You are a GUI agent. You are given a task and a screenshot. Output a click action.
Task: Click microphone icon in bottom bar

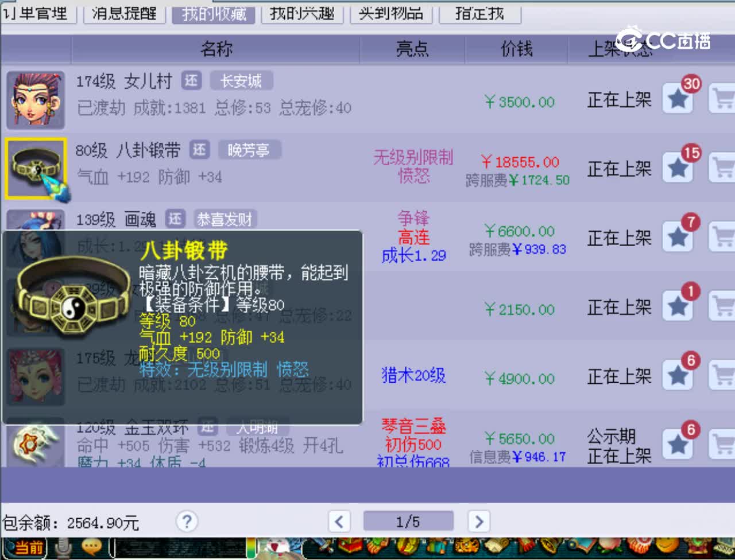(63, 548)
